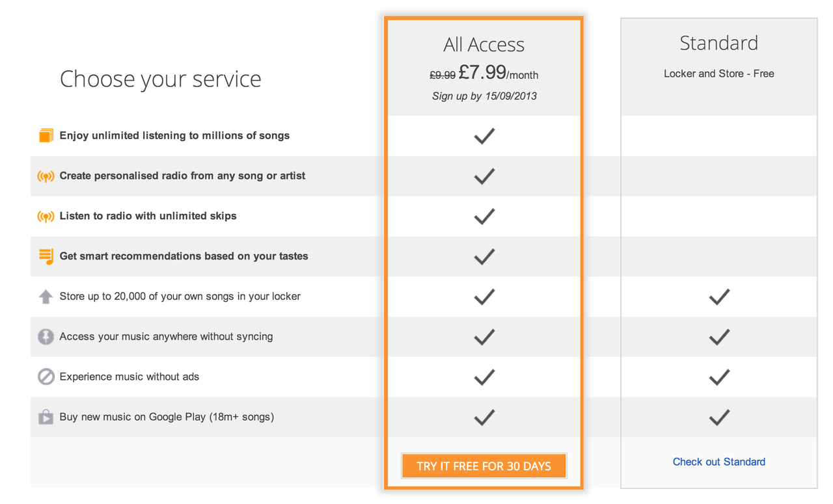Click the £7.99/month price text

498,73
